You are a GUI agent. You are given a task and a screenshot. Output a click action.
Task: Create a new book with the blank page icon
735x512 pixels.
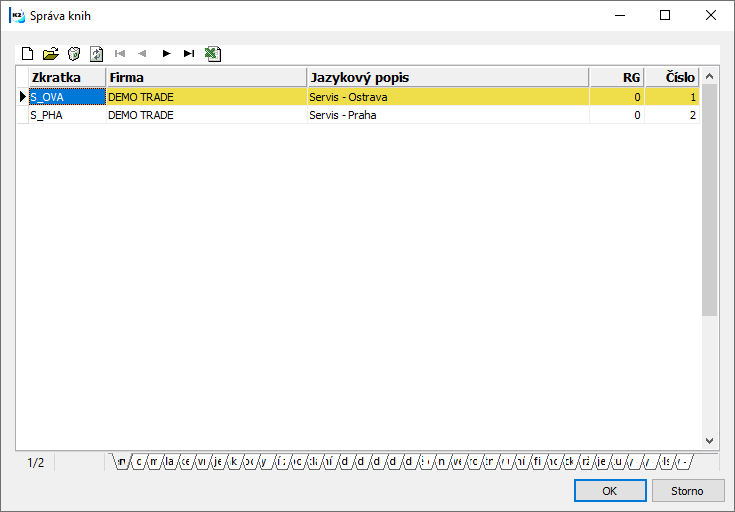[28, 54]
